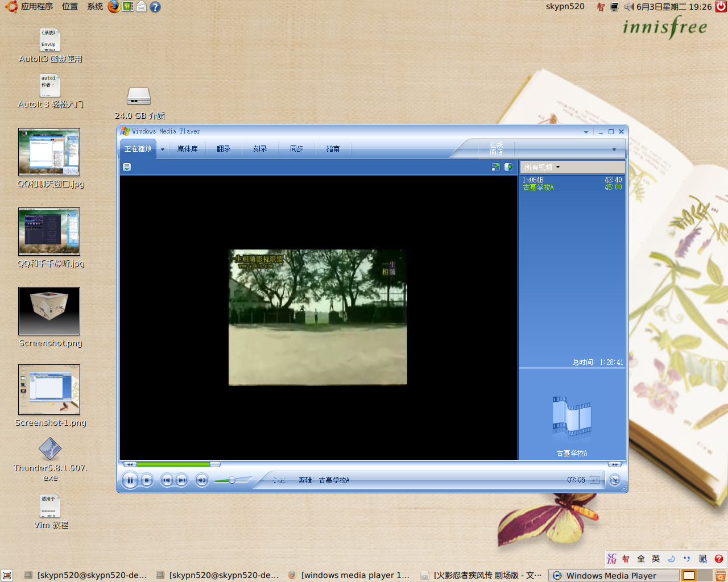
Task: Toggle the playlist pane icon
Action: (x=508, y=167)
